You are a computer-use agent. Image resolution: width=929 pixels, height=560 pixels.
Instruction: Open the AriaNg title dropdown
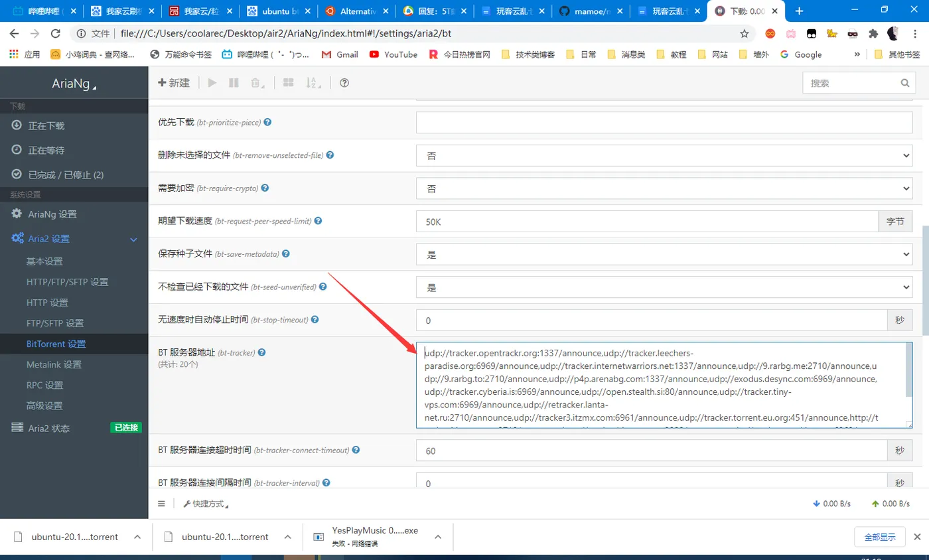click(74, 84)
